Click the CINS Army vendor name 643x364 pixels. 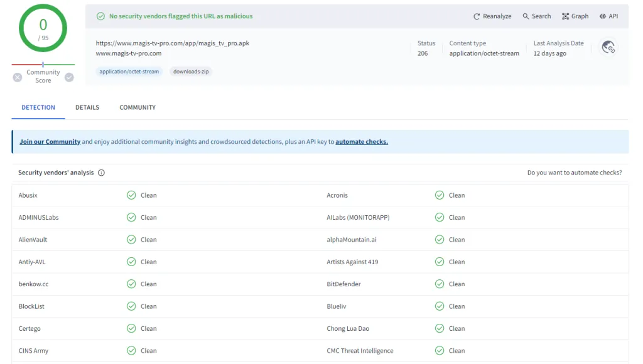coord(33,350)
